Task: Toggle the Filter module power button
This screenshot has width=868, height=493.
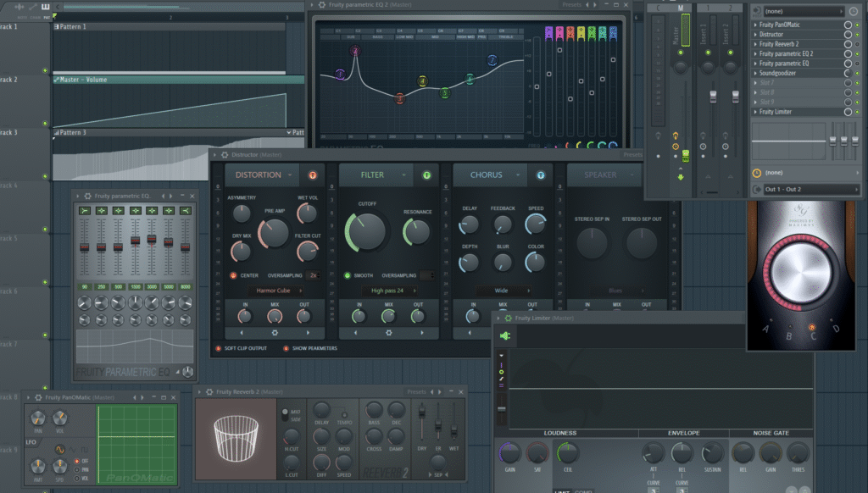Action: (426, 175)
